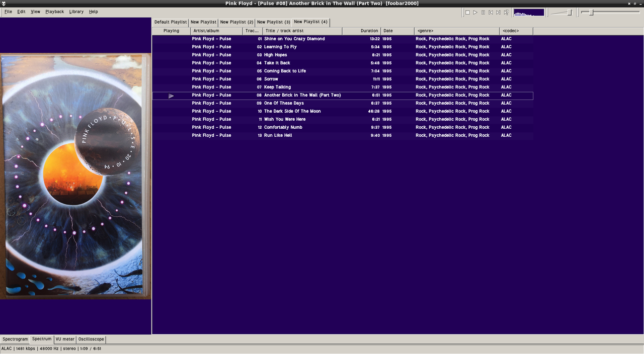Viewport: 644px width, 354px height.
Task: Switch to first New Playlist tab
Action: [x=203, y=22]
